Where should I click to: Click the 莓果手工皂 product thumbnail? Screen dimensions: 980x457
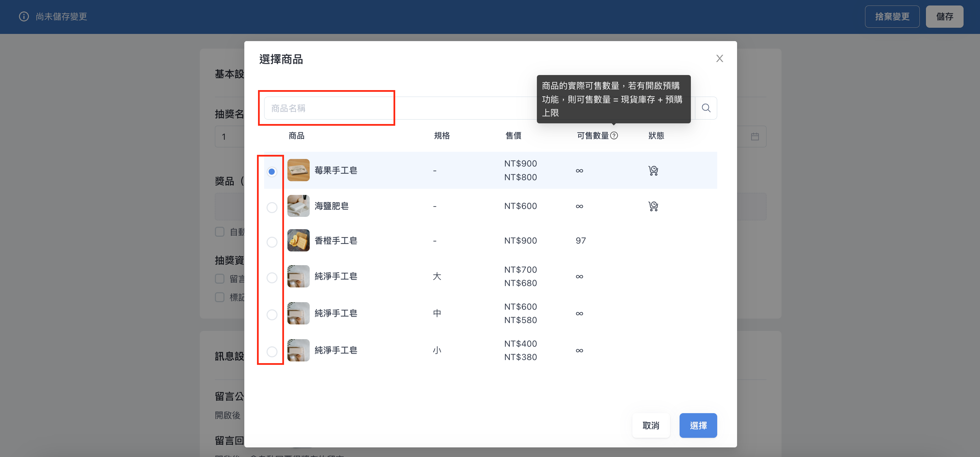click(x=298, y=170)
